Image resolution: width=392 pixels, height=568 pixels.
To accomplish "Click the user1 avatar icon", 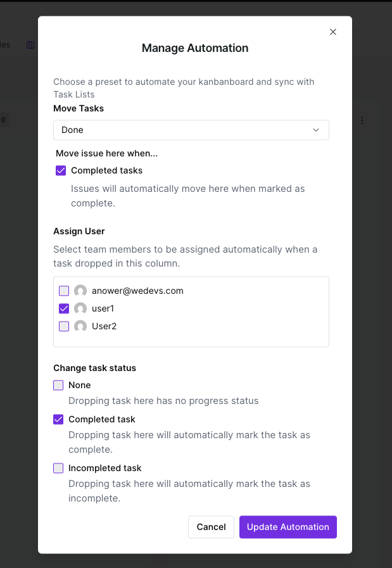I will (x=80, y=309).
